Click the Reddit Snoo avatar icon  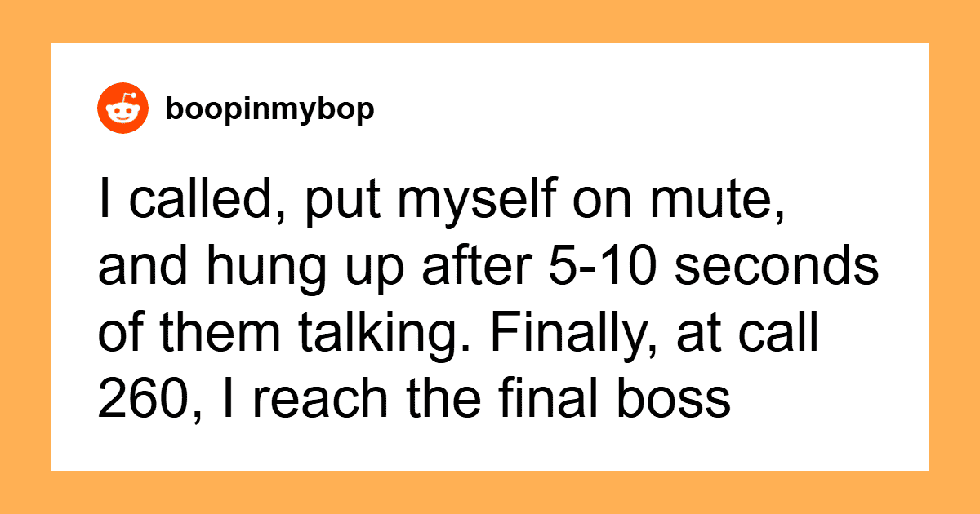click(122, 109)
